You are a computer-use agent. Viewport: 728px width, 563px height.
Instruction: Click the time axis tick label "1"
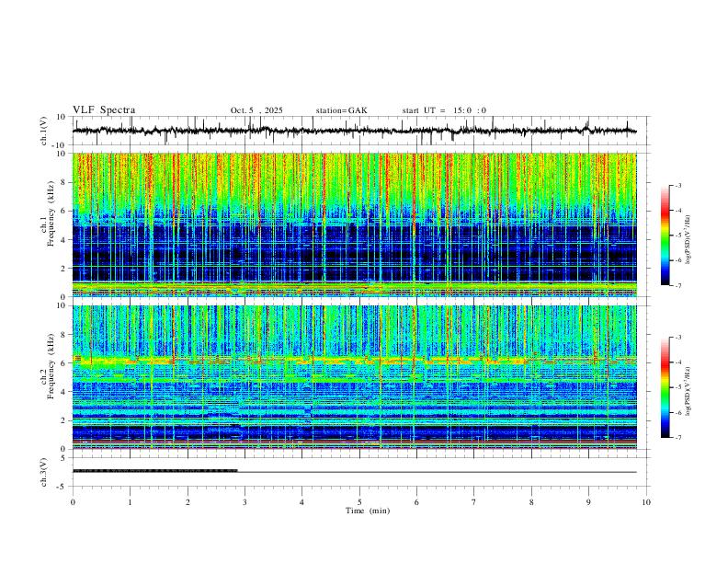pos(131,502)
